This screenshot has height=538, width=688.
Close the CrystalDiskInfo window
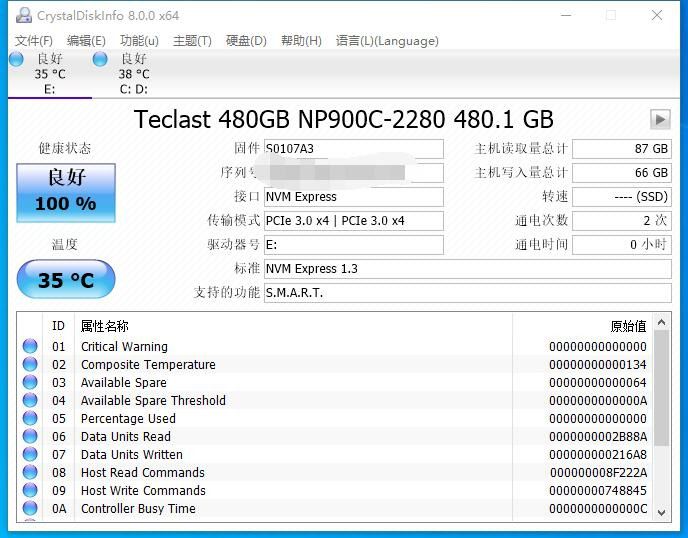(657, 15)
